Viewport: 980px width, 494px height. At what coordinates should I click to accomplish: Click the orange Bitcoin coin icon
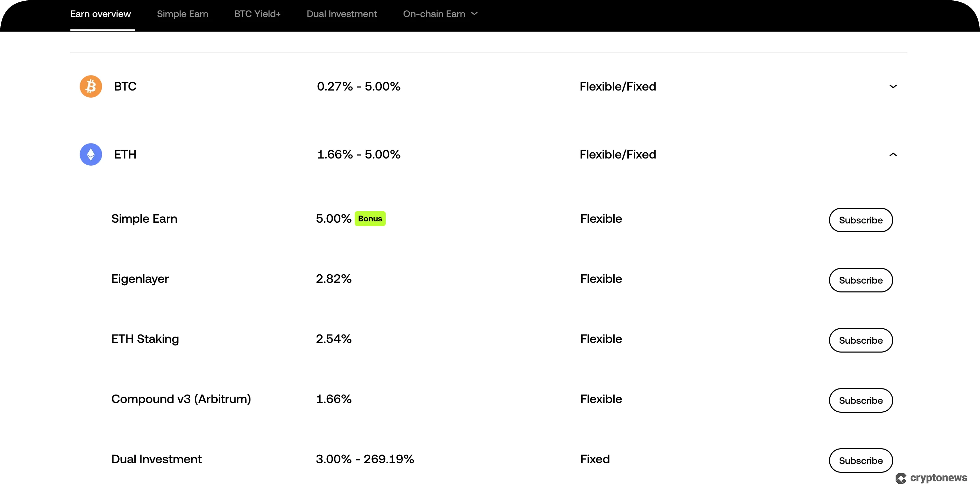tap(91, 86)
